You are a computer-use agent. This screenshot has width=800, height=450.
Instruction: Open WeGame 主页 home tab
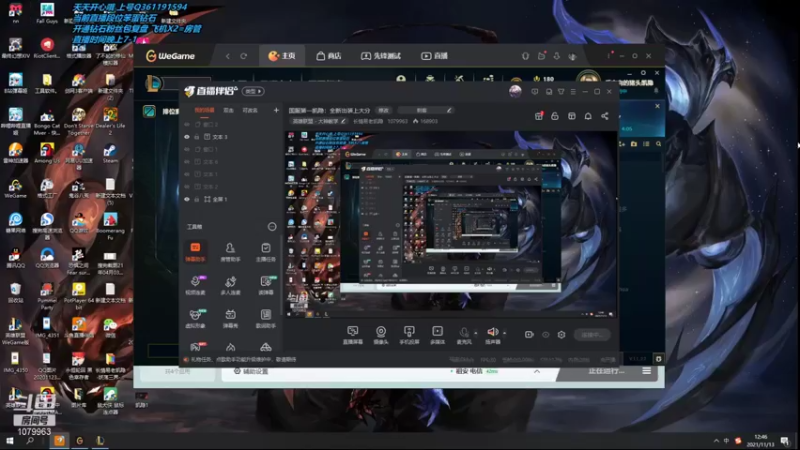pyautogui.click(x=282, y=56)
